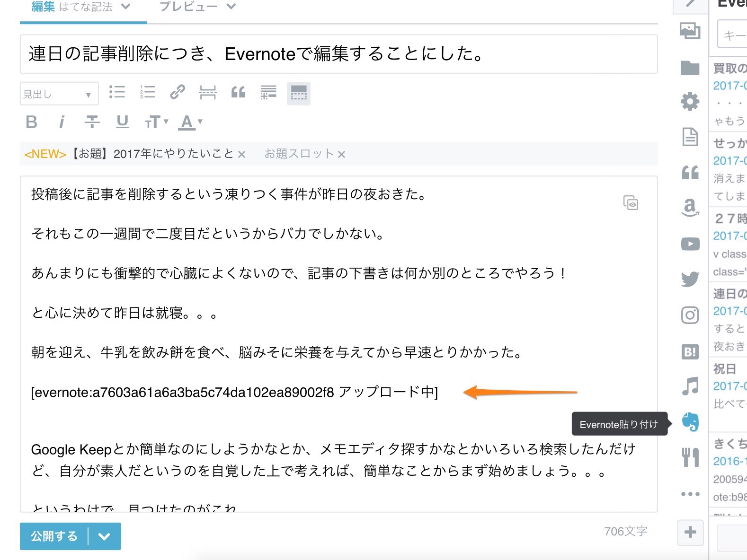Click the Evernote keyword search field
The image size is (747, 560).
coord(733,34)
